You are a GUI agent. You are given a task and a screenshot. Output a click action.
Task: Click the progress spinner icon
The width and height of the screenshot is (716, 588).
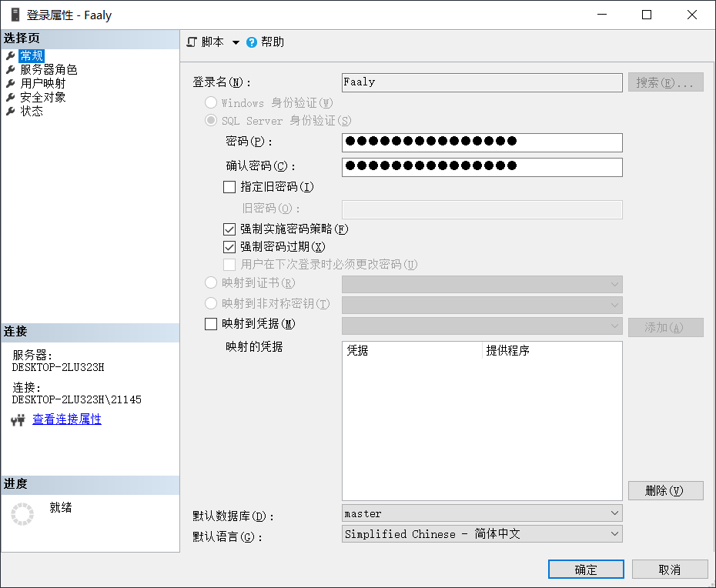pyautogui.click(x=22, y=514)
